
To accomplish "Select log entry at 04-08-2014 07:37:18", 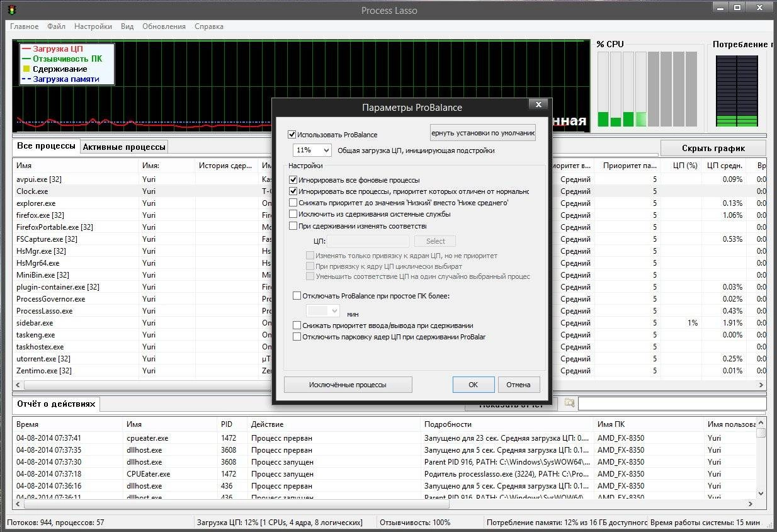I will 384,474.
